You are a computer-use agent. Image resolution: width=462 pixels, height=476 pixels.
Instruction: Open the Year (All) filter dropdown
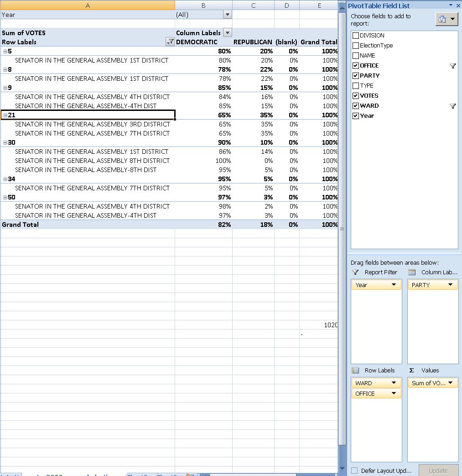click(227, 15)
